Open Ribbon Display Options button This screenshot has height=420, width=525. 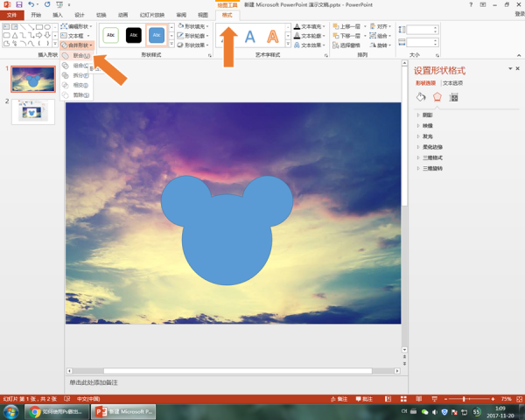(483, 4)
